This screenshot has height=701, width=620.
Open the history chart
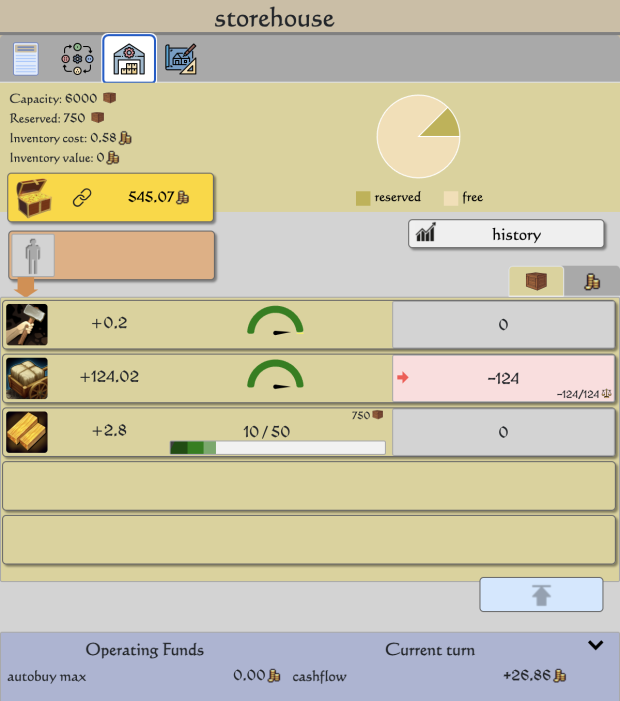[506, 234]
